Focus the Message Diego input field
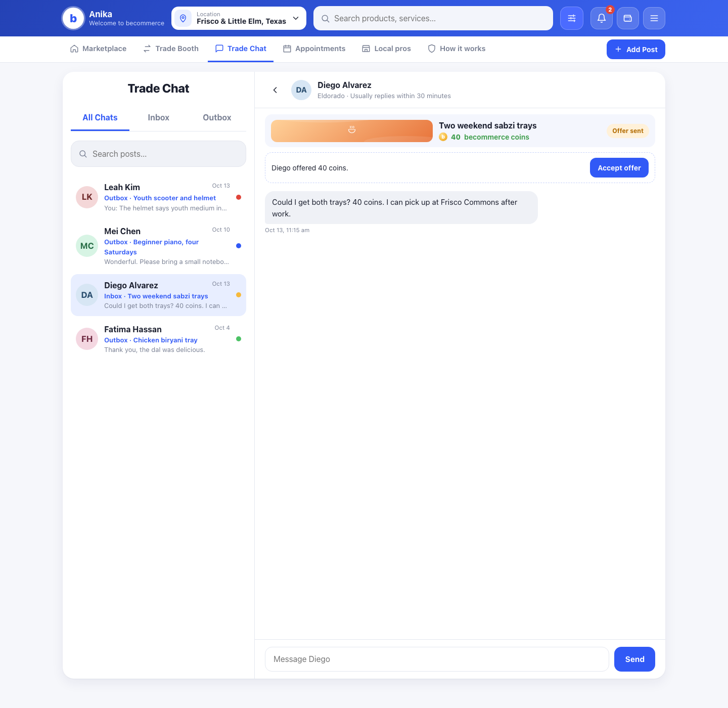Screen dimensions: 728x708 tap(437, 659)
